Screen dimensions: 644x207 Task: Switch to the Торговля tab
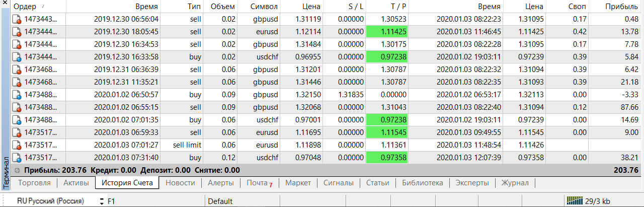[x=34, y=183]
